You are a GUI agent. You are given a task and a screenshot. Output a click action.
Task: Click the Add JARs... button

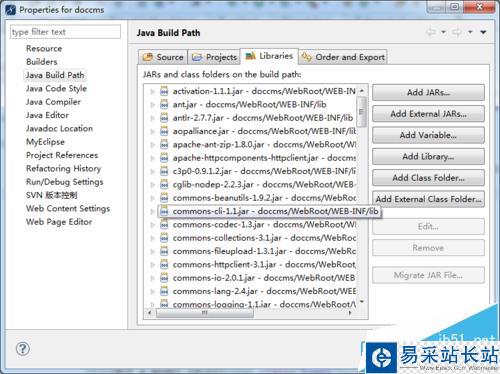pyautogui.click(x=428, y=92)
